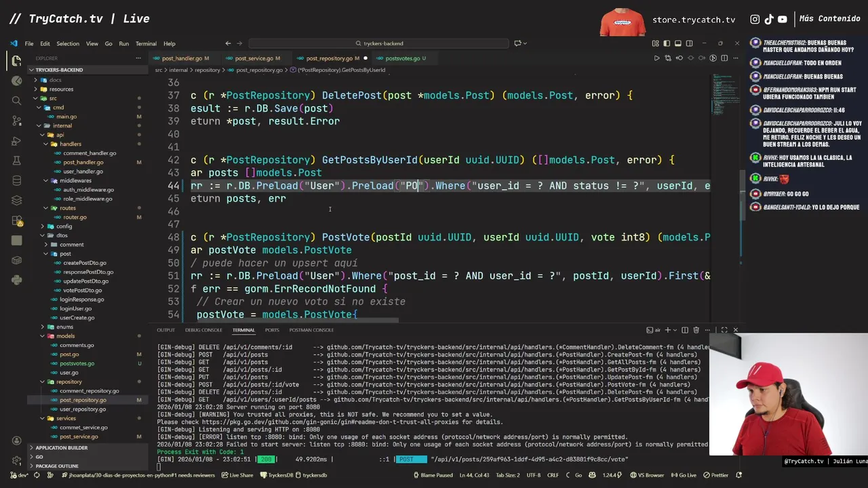Open the Selection menu

[68, 43]
